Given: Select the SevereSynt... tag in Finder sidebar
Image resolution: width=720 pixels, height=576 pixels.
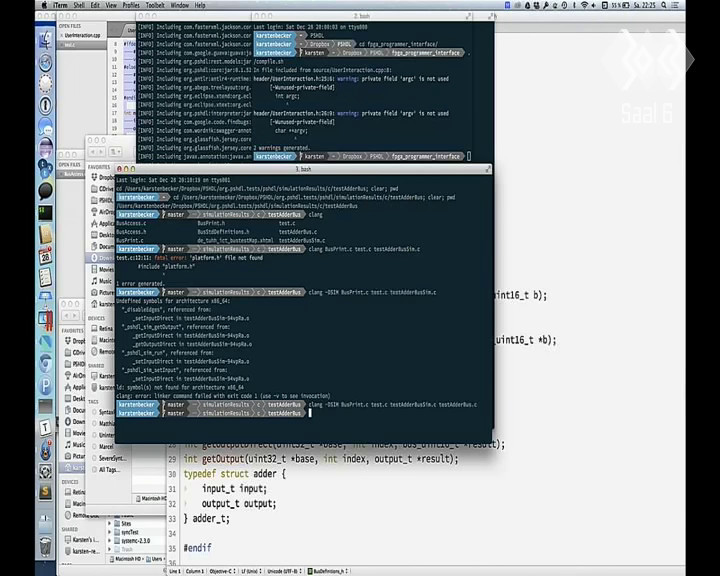Looking at the screenshot, I should 109,458.
